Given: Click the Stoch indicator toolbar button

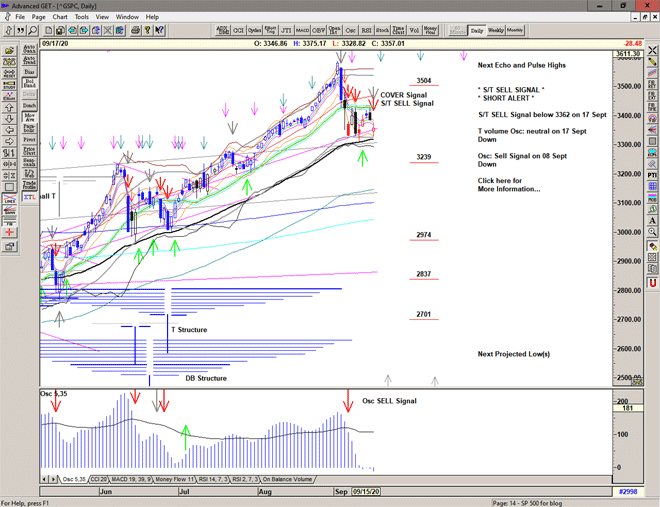Looking at the screenshot, I should coord(382,30).
